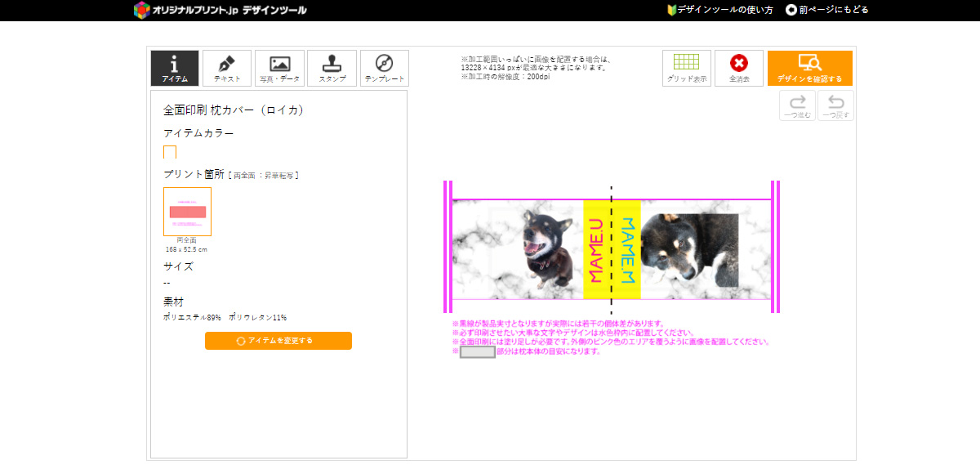This screenshot has width=980, height=474.
Task: Open デザインツールの使い方 link
Action: tap(719, 10)
